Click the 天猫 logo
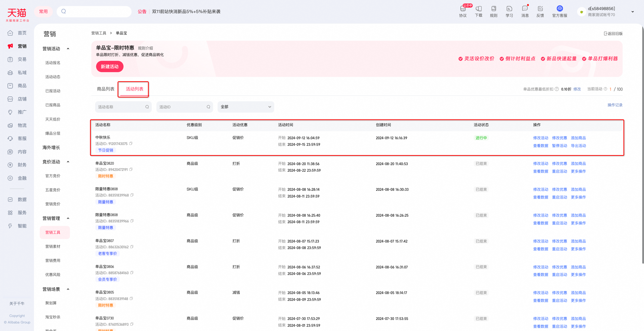Image resolution: width=644 pixels, height=331 pixels. tap(17, 15)
